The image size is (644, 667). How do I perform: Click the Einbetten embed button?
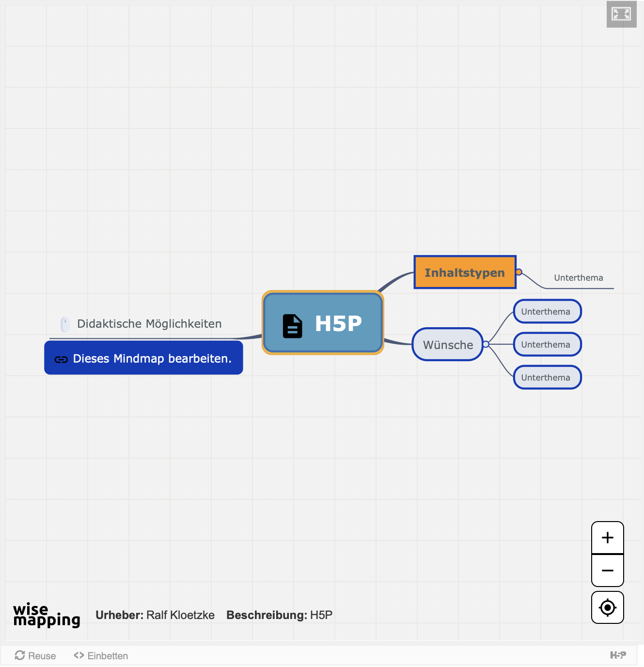101,656
